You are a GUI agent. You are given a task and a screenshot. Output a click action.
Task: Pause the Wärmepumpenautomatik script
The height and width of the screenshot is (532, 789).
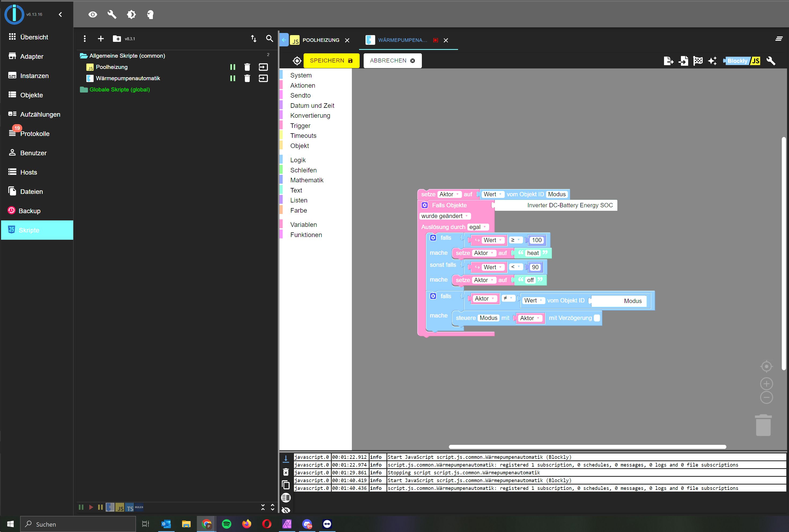pos(233,78)
